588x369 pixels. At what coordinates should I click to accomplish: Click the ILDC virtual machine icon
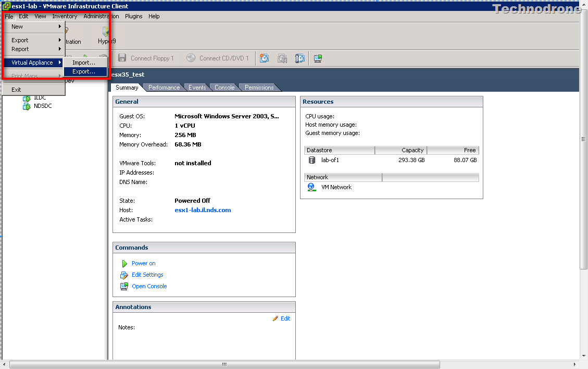pyautogui.click(x=27, y=98)
